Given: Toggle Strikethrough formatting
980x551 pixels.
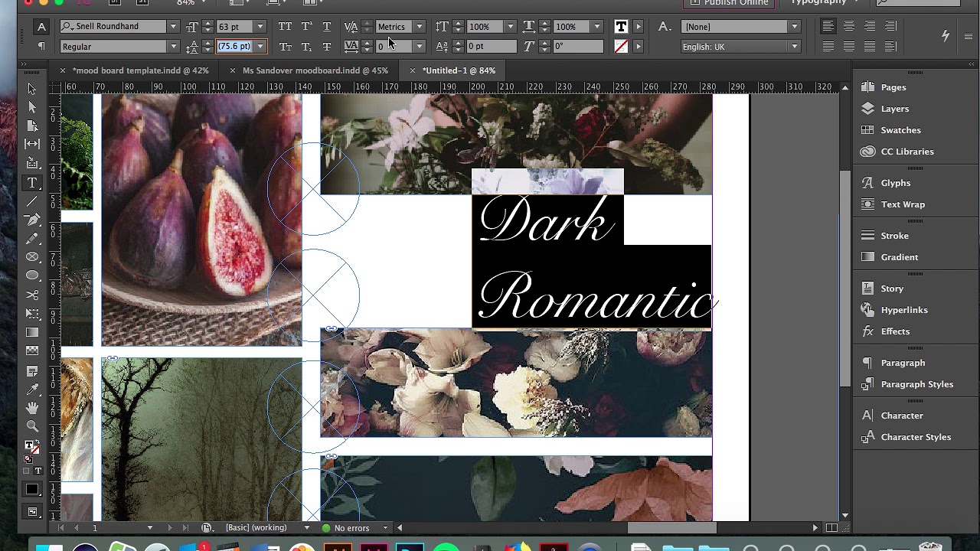Looking at the screenshot, I should (327, 47).
